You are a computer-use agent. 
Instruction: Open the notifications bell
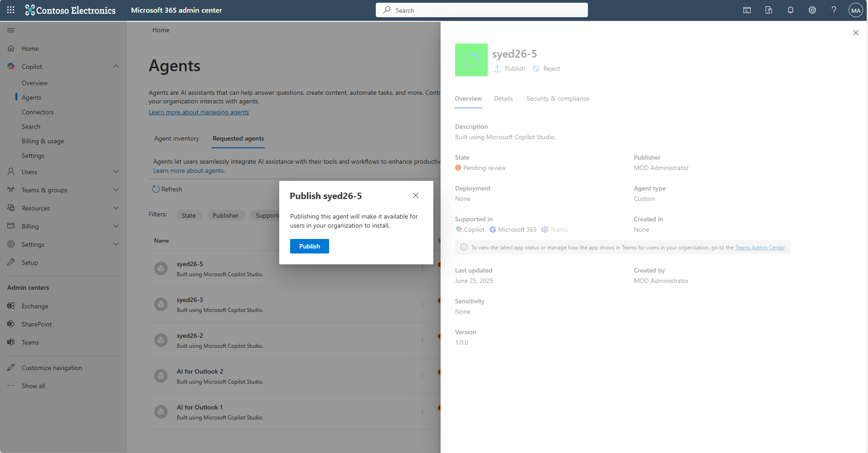tap(790, 10)
